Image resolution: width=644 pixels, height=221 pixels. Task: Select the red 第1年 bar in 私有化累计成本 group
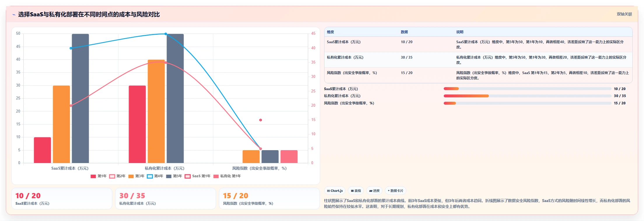[137, 124]
